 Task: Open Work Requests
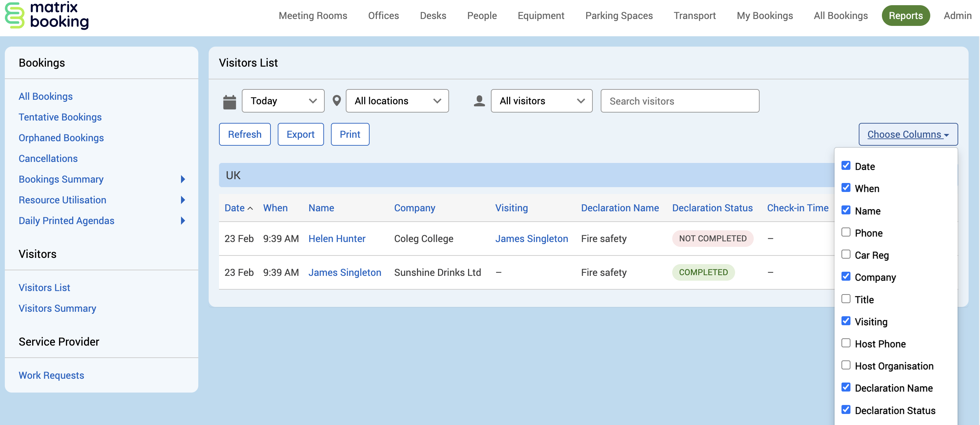pyautogui.click(x=51, y=375)
